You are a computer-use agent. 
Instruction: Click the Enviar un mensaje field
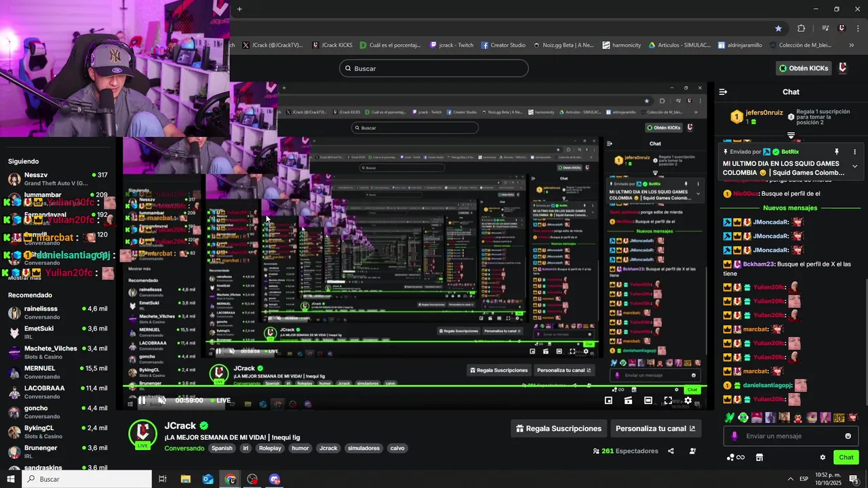click(x=790, y=436)
